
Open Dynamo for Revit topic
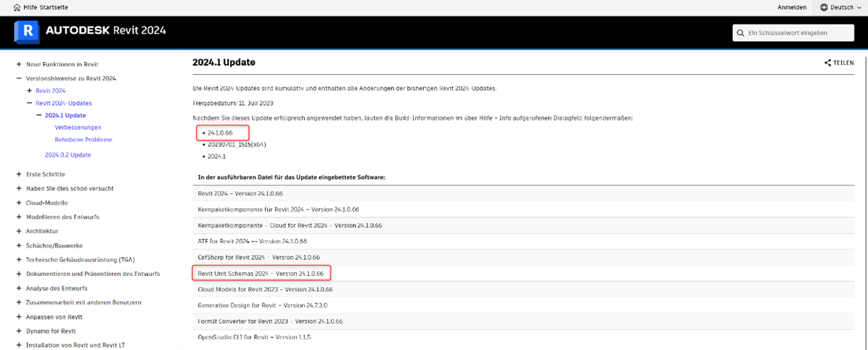(51, 331)
